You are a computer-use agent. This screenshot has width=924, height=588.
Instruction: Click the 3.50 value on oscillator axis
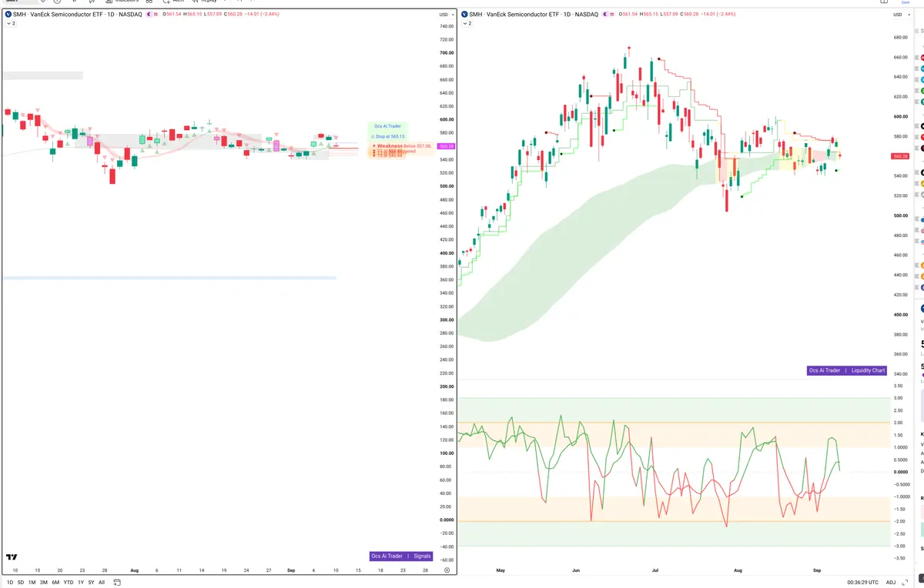tap(898, 386)
